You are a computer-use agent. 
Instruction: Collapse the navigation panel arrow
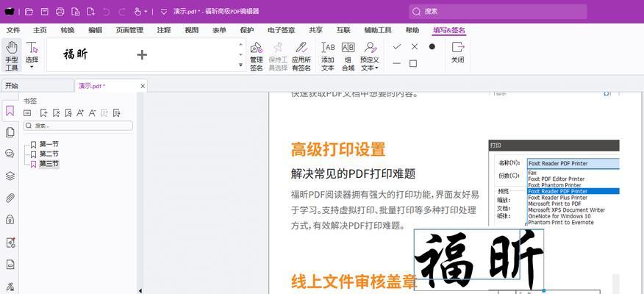point(140,291)
